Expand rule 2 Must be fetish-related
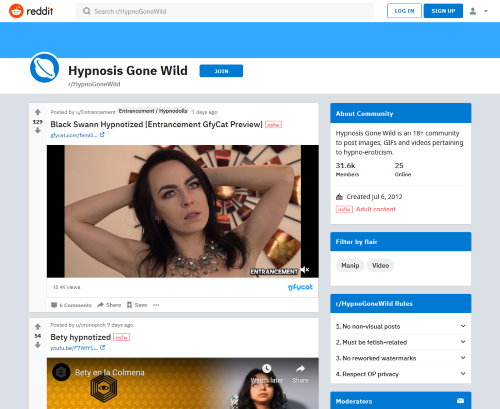This screenshot has height=409, width=500. pos(401,342)
